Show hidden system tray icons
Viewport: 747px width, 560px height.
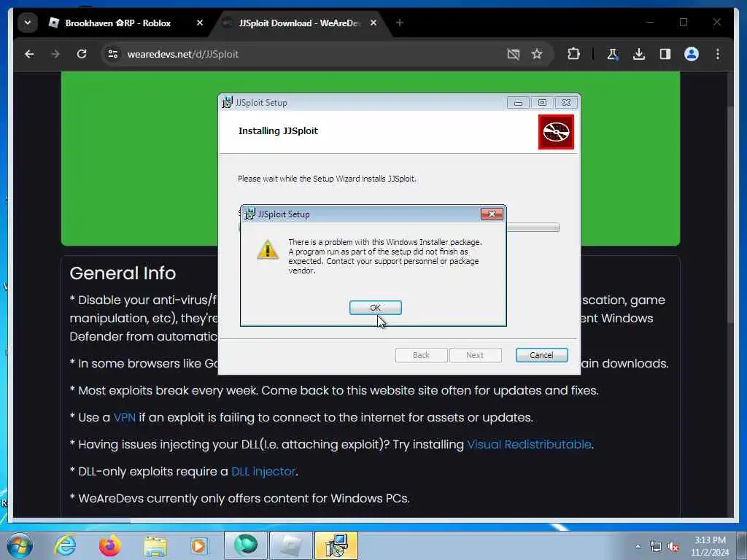[x=638, y=546]
